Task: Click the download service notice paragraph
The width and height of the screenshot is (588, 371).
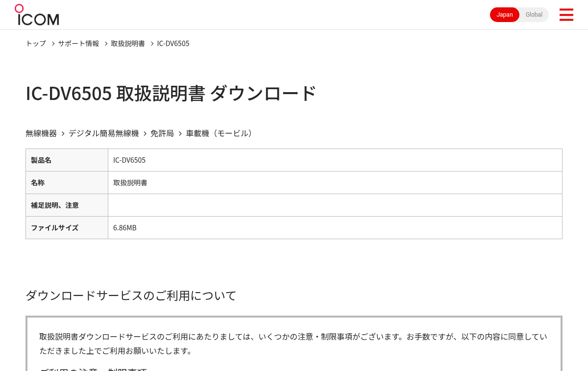Action: coord(293,344)
